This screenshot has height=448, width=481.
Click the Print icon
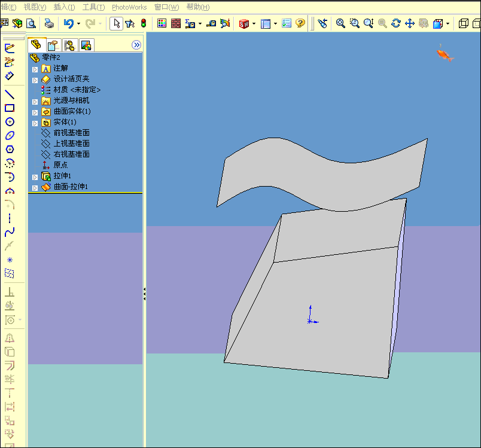[x=49, y=23]
